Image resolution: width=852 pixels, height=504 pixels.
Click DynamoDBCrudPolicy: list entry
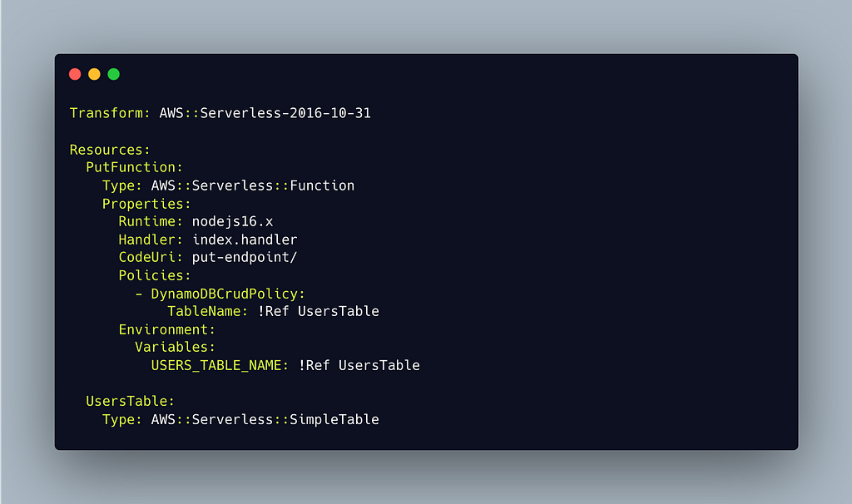click(228, 294)
